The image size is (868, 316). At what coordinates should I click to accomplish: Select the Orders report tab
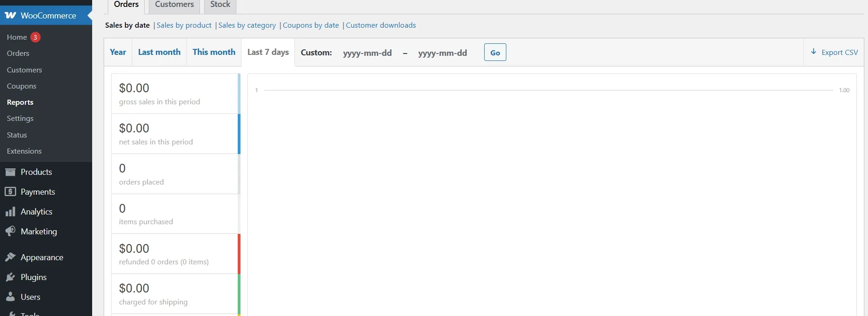[x=126, y=5]
